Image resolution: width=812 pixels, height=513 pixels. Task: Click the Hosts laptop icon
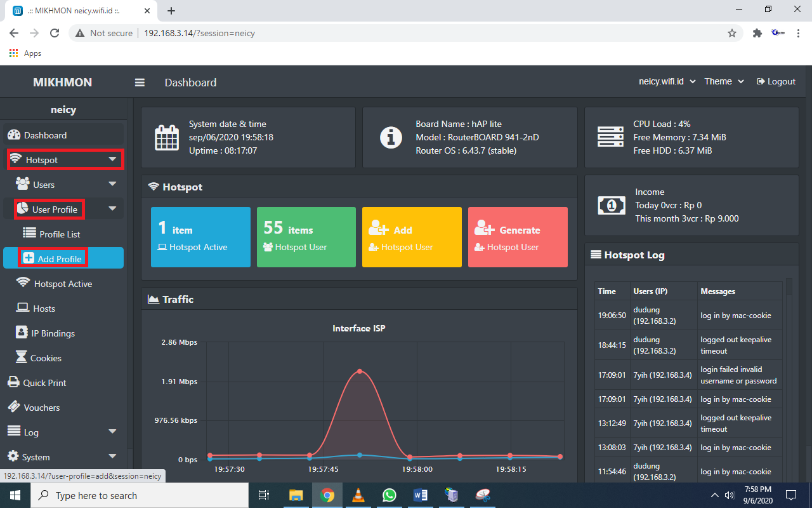click(x=23, y=308)
